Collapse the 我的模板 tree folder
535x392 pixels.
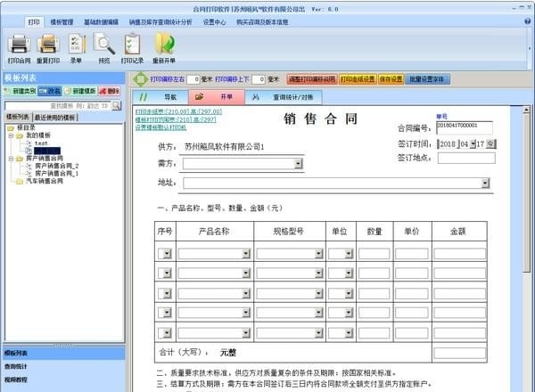[10, 135]
